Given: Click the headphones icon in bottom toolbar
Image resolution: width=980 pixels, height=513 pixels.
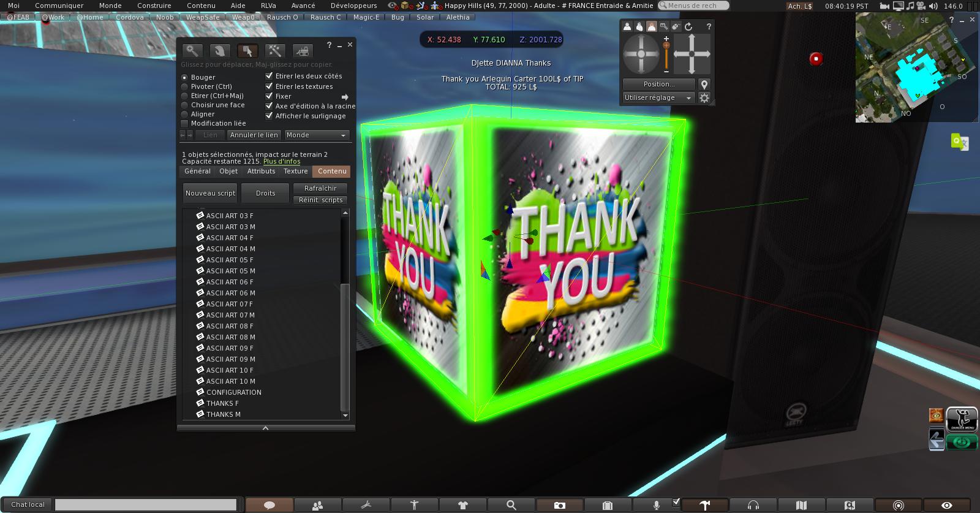Looking at the screenshot, I should click(753, 505).
